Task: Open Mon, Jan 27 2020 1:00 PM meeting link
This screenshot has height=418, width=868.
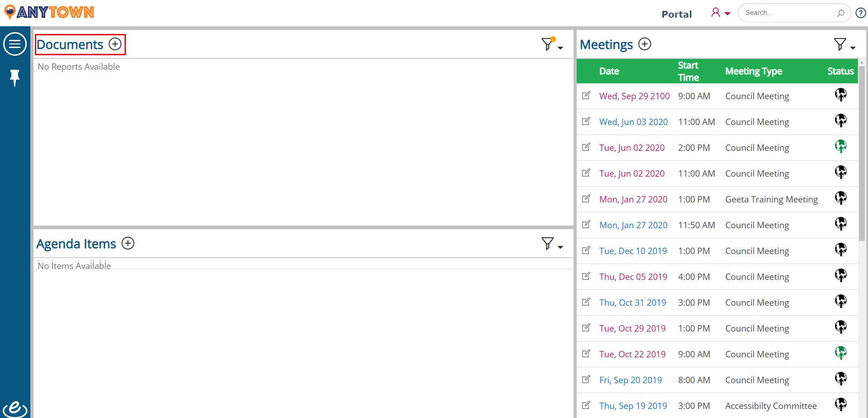Action: 633,199
